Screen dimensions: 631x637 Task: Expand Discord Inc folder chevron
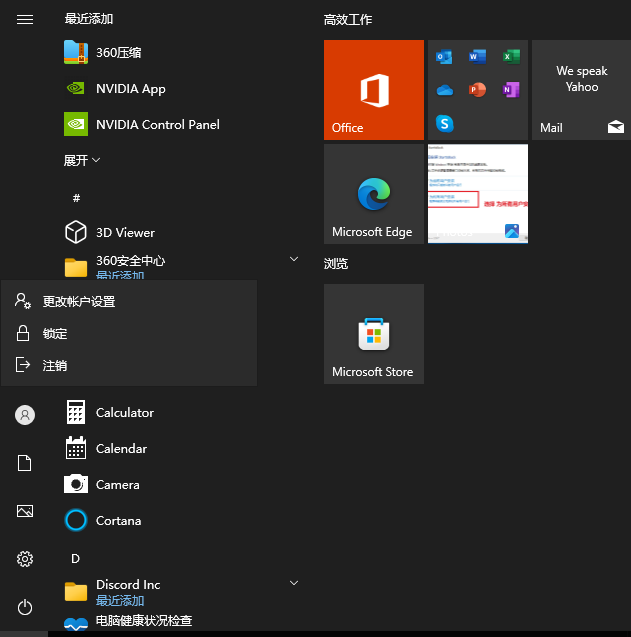pos(294,583)
